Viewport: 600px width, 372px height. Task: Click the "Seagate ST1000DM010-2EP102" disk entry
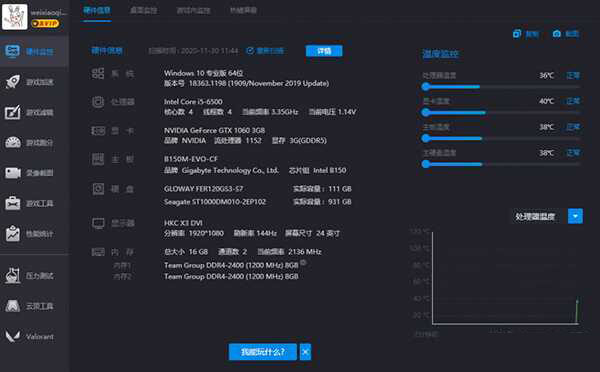coord(215,202)
